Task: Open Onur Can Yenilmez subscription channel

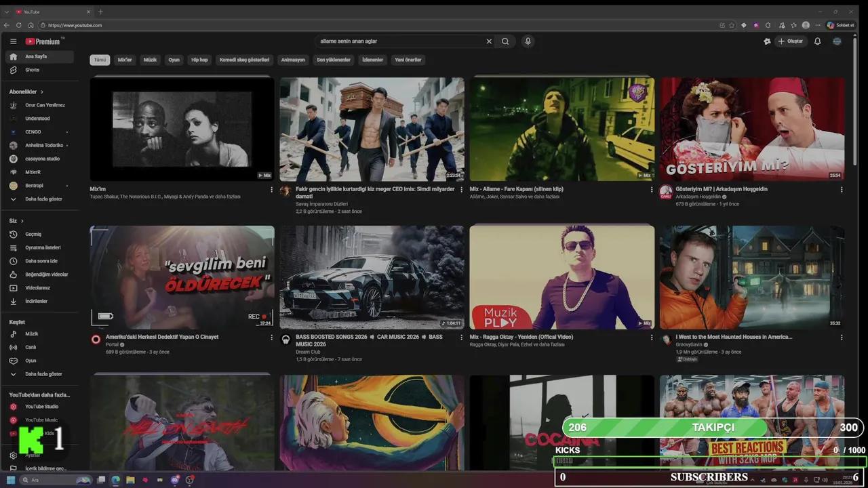Action: click(x=41, y=105)
